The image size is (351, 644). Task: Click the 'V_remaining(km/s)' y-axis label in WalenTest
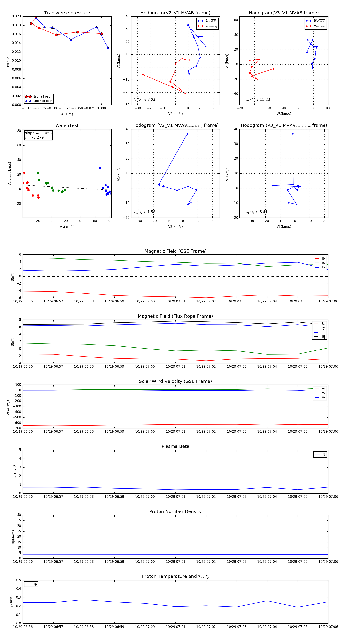(10, 173)
